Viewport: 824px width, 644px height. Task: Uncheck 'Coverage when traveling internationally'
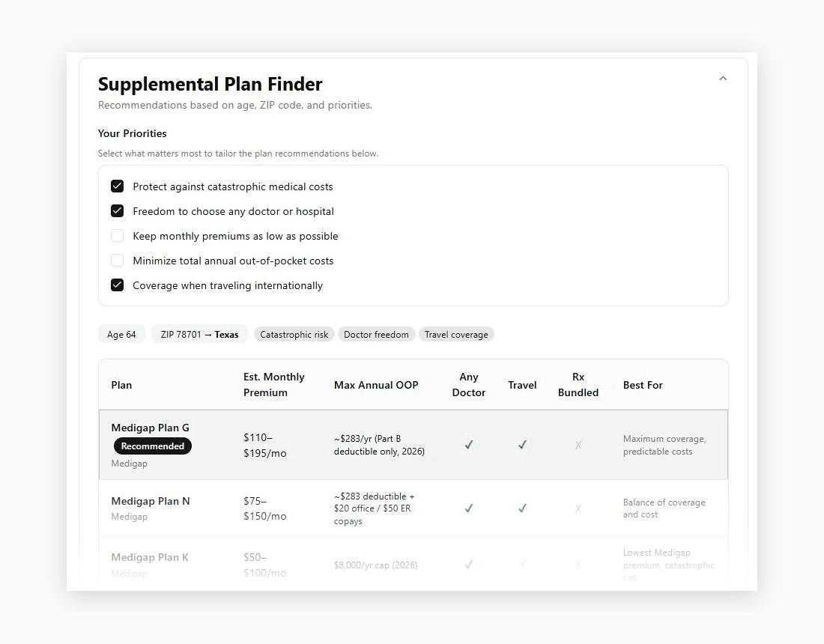pyautogui.click(x=117, y=285)
